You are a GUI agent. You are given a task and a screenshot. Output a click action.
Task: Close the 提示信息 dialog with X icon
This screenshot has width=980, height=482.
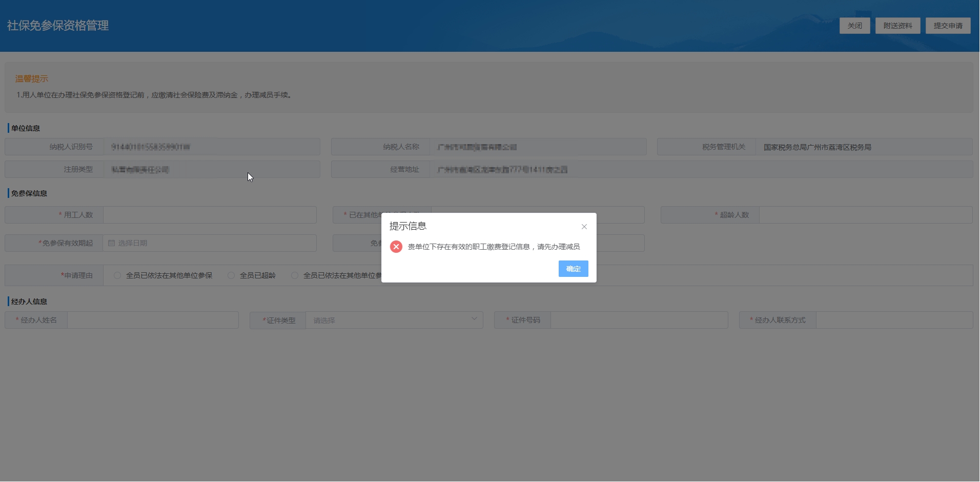pos(584,227)
